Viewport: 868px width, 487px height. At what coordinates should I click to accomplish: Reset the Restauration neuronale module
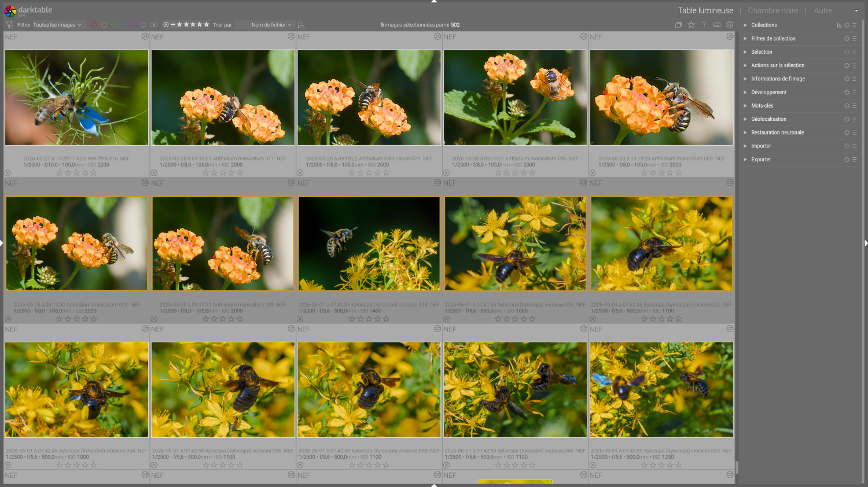tap(847, 133)
